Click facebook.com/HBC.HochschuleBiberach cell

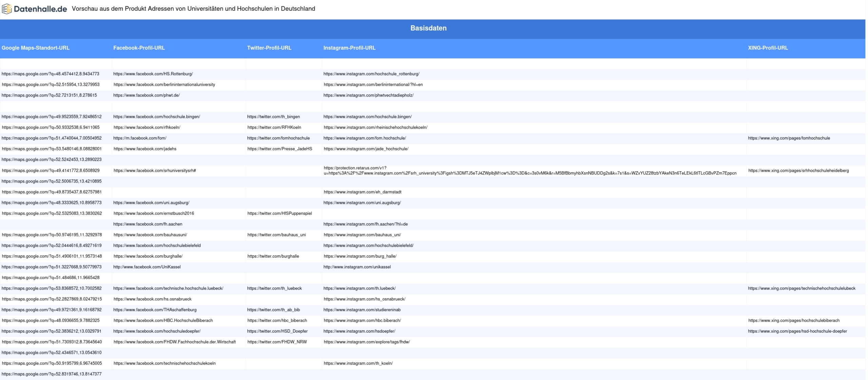pyautogui.click(x=163, y=321)
